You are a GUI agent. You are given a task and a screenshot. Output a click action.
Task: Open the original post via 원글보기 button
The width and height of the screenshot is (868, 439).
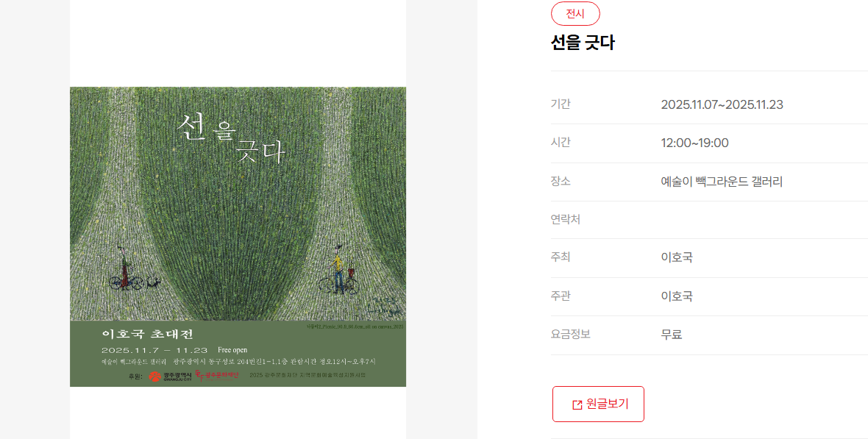[x=598, y=404]
